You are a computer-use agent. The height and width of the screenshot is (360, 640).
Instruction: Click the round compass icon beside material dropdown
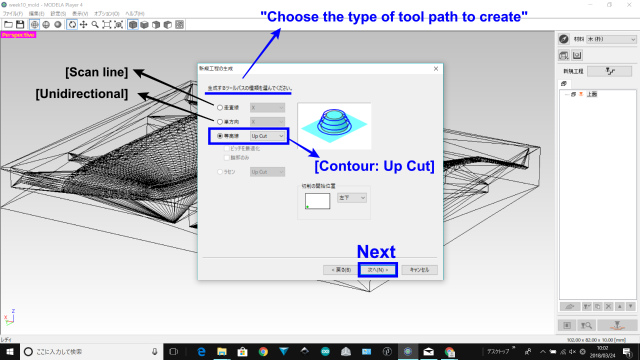(564, 39)
